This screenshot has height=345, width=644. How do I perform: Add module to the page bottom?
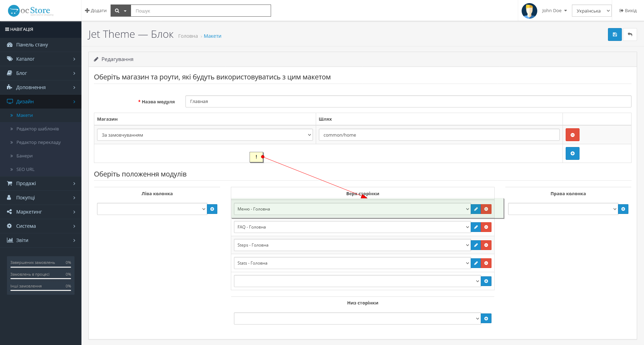point(486,319)
